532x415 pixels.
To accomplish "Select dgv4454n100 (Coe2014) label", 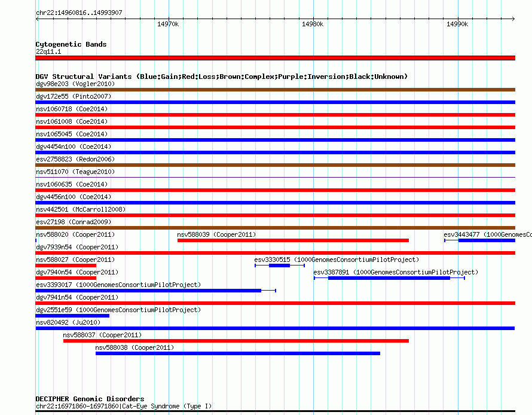I will point(74,147).
